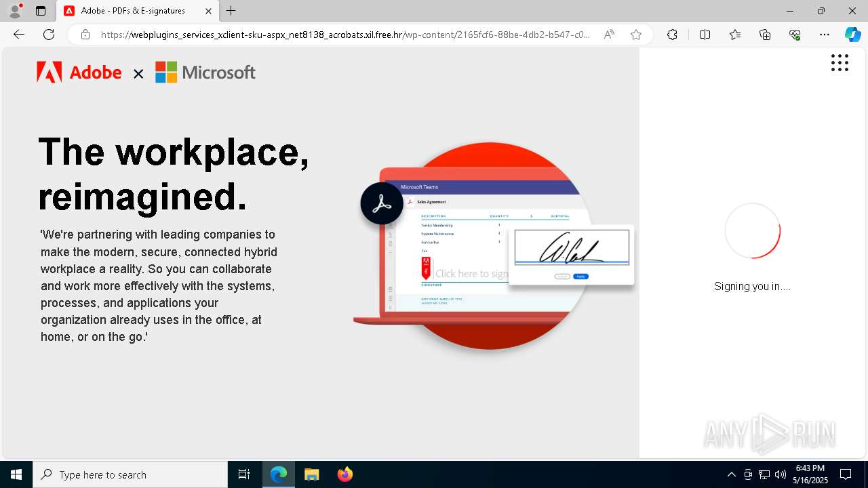Go back to the previous page
Screen dimensions: 868x488
click(x=19, y=35)
